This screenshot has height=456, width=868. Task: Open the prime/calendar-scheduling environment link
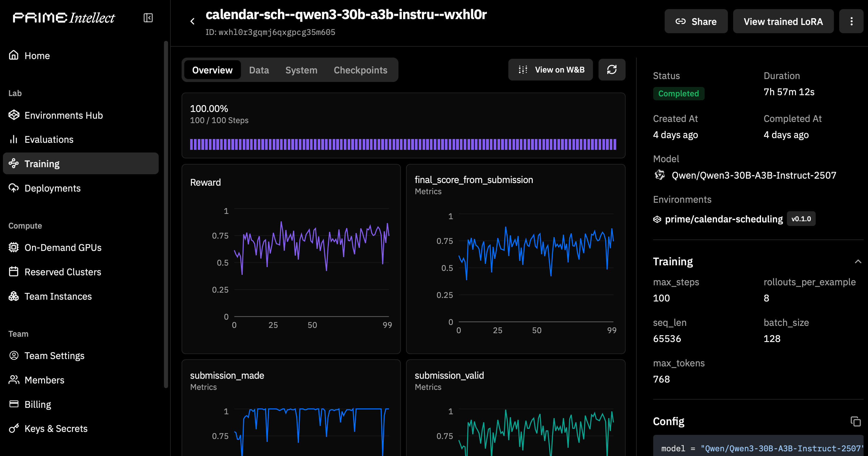click(724, 219)
